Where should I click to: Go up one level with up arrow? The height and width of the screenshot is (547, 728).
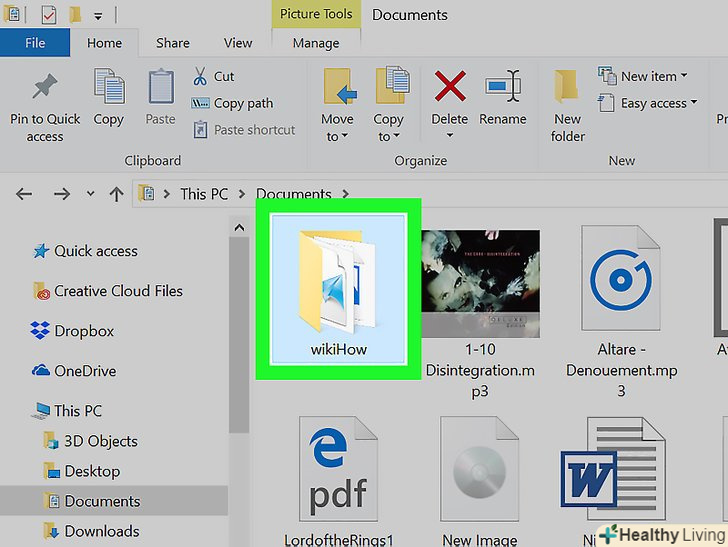coord(117,194)
